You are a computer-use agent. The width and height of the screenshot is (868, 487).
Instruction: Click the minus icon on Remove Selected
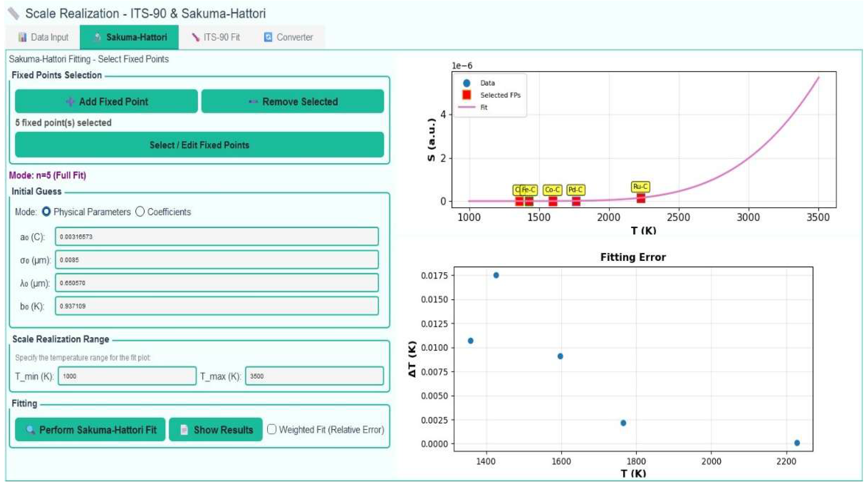coord(253,102)
